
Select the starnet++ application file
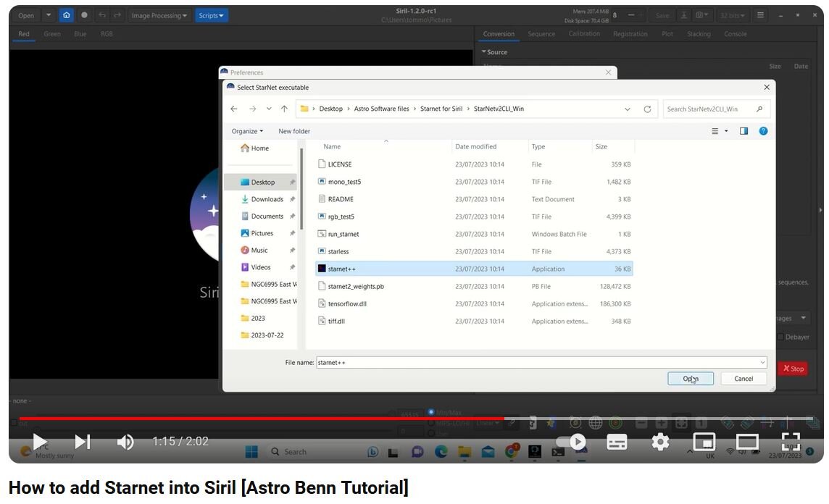(x=474, y=269)
